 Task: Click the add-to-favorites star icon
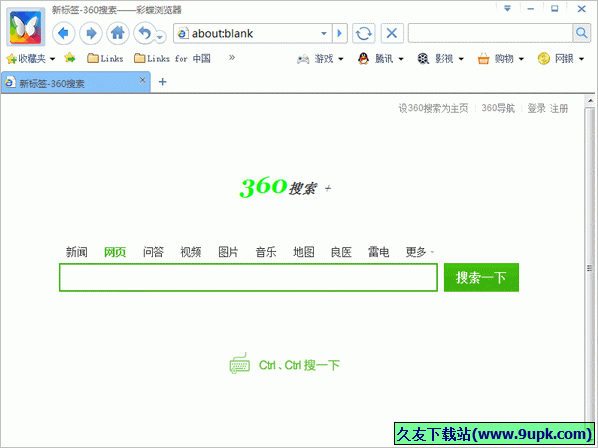70,58
